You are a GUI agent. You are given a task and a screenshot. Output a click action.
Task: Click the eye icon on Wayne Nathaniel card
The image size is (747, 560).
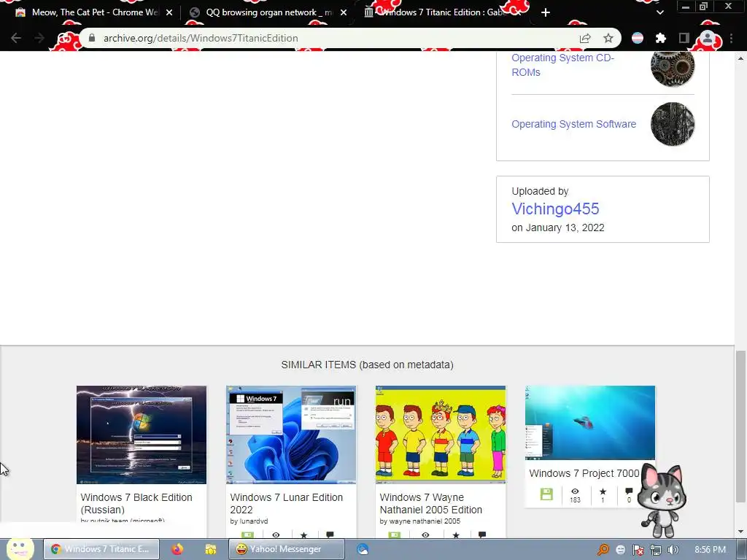(425, 534)
